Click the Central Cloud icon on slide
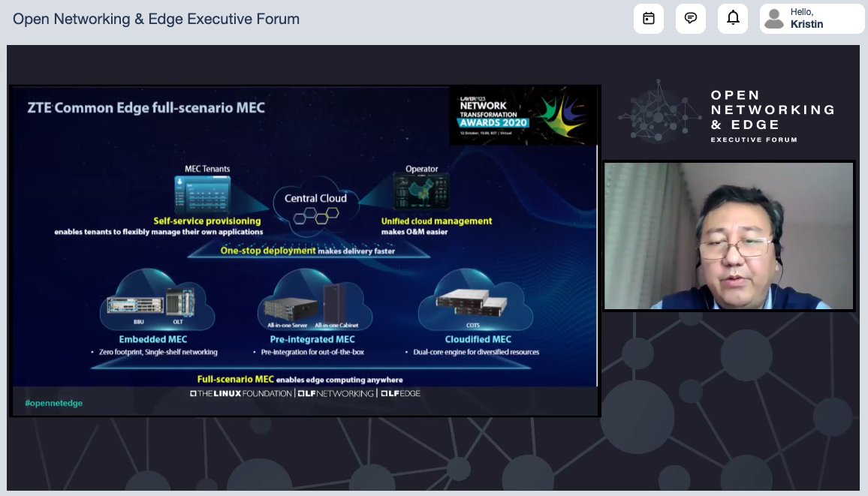The image size is (868, 496). click(x=315, y=207)
